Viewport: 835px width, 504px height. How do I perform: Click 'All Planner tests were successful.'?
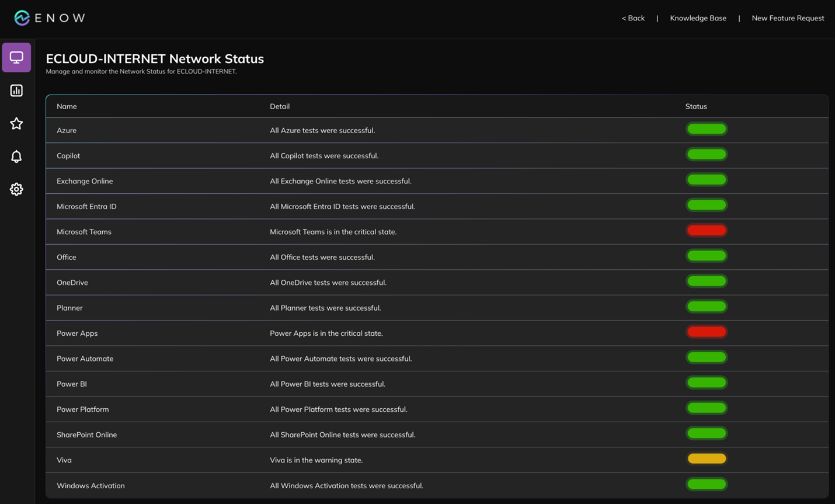click(325, 308)
